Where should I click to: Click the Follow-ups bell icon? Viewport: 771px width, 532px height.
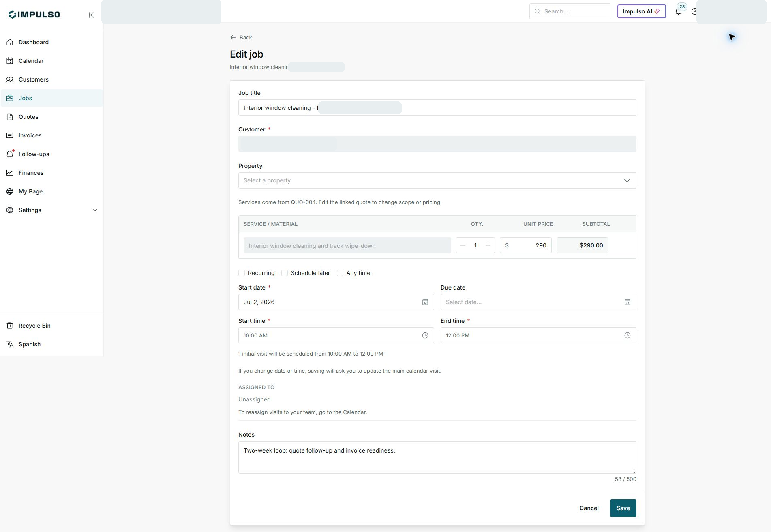point(10,154)
